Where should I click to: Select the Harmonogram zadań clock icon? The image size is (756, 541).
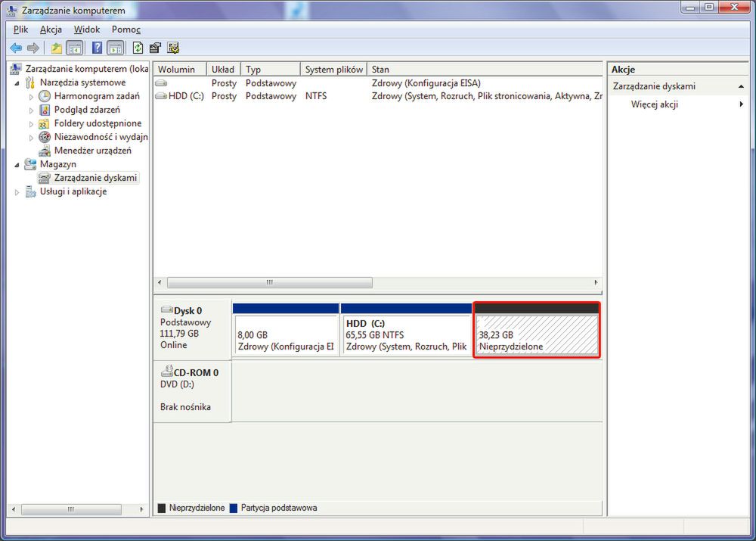click(x=45, y=96)
